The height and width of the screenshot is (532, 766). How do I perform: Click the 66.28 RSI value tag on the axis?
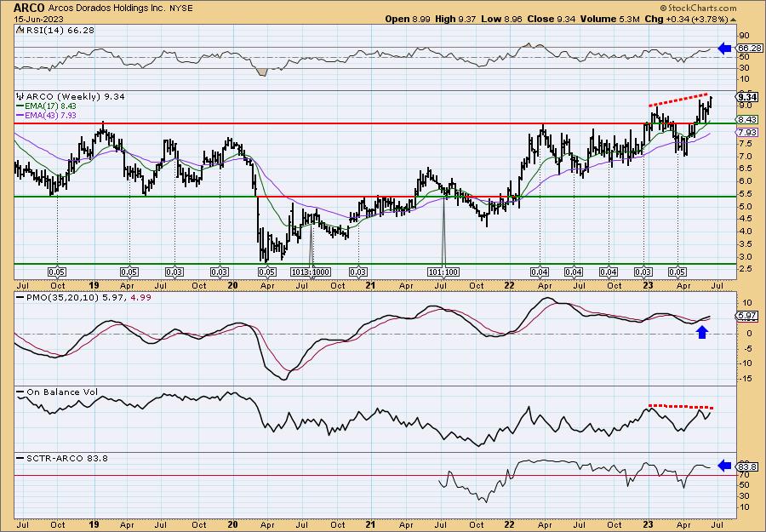pyautogui.click(x=748, y=48)
